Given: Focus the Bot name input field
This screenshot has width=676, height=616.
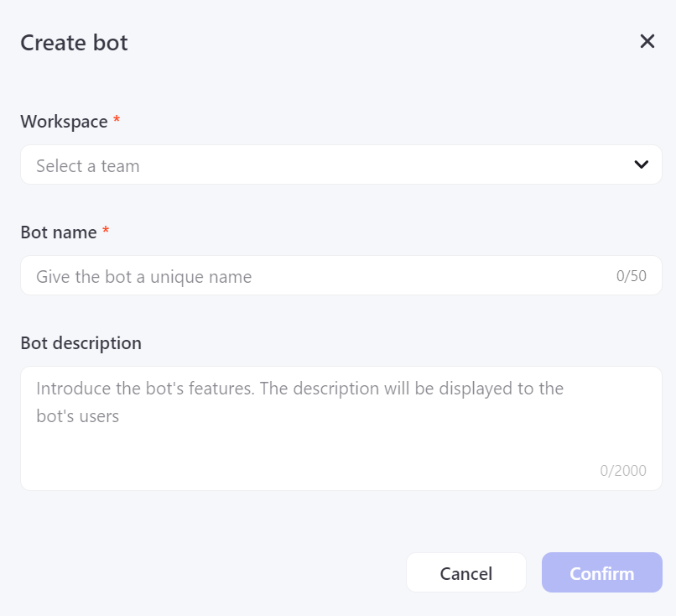Looking at the screenshot, I should (319, 276).
